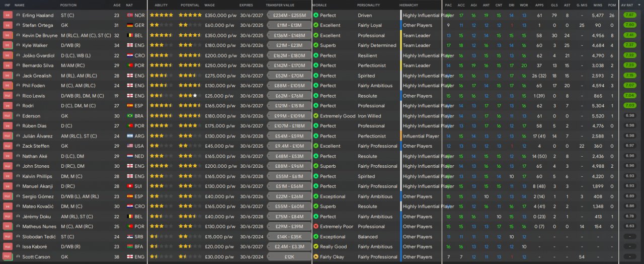
Task: Click the red 'Extremely Poor' morale icon for Matheus Nunes
Action: (315, 227)
